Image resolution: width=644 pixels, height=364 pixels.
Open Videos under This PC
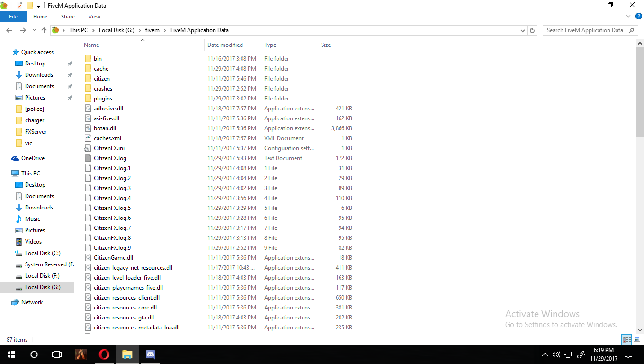[x=33, y=242]
